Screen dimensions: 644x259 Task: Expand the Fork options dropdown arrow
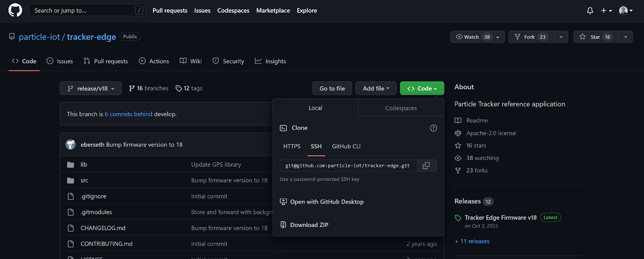pyautogui.click(x=561, y=37)
